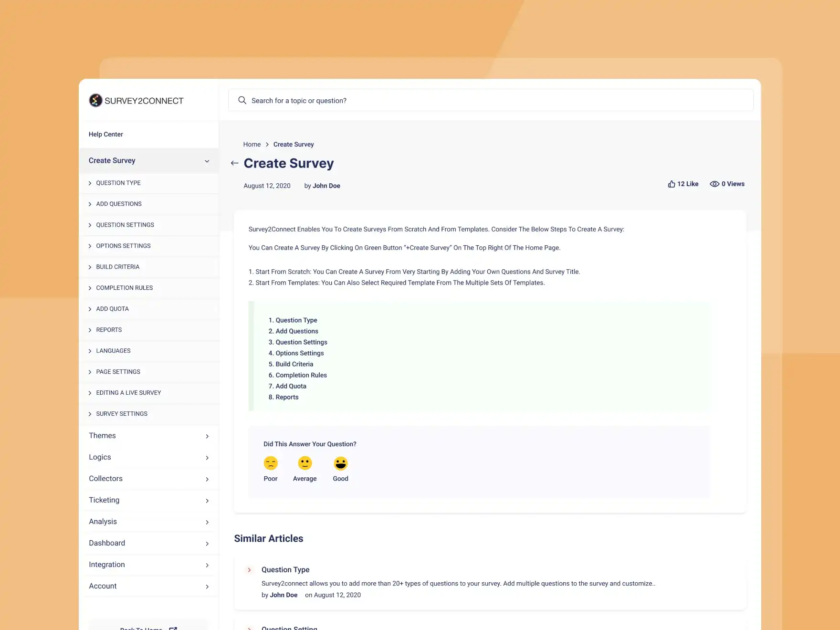The width and height of the screenshot is (840, 630).
Task: Click the search magnifier icon
Action: 242,100
